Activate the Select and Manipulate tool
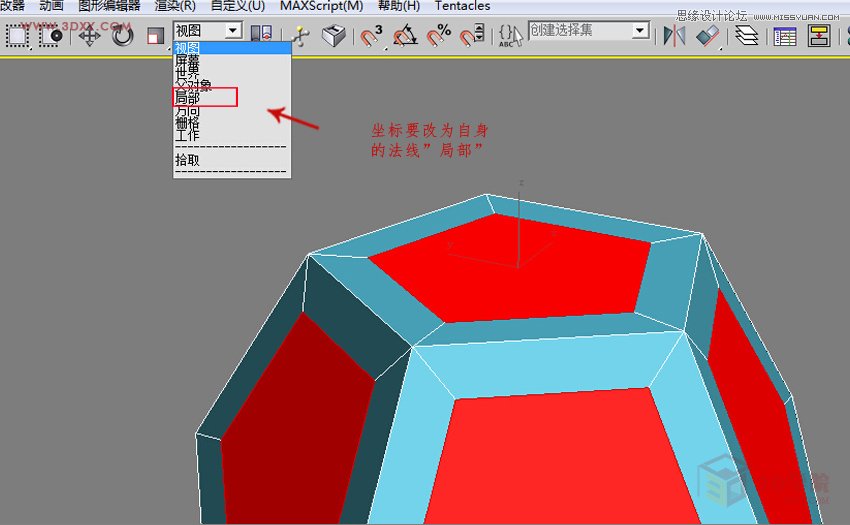The height and width of the screenshot is (525, 850). 300,36
